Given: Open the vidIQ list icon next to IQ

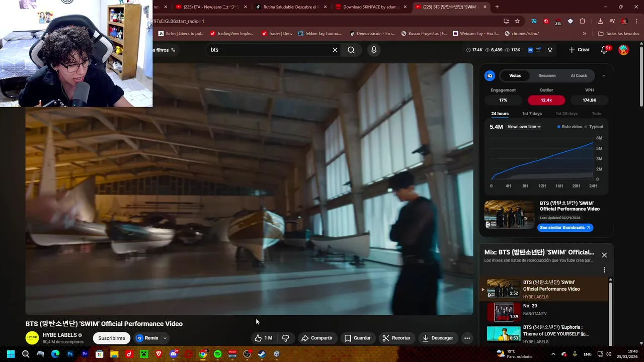Looking at the screenshot, I should click(538, 50).
